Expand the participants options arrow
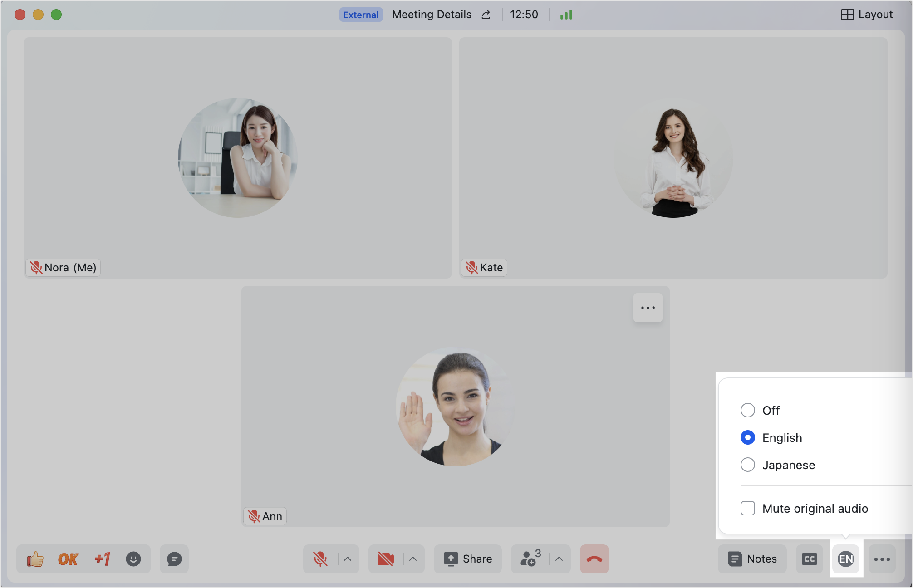The width and height of the screenshot is (913, 588). pos(559,559)
